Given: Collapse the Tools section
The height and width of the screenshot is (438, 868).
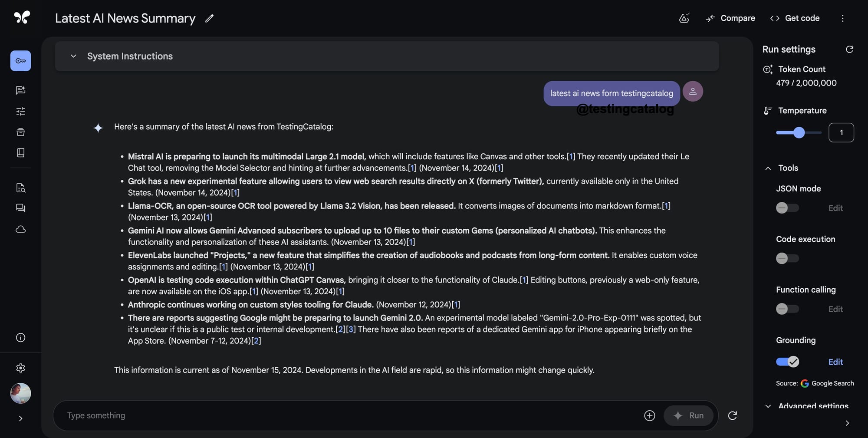Looking at the screenshot, I should tap(768, 168).
